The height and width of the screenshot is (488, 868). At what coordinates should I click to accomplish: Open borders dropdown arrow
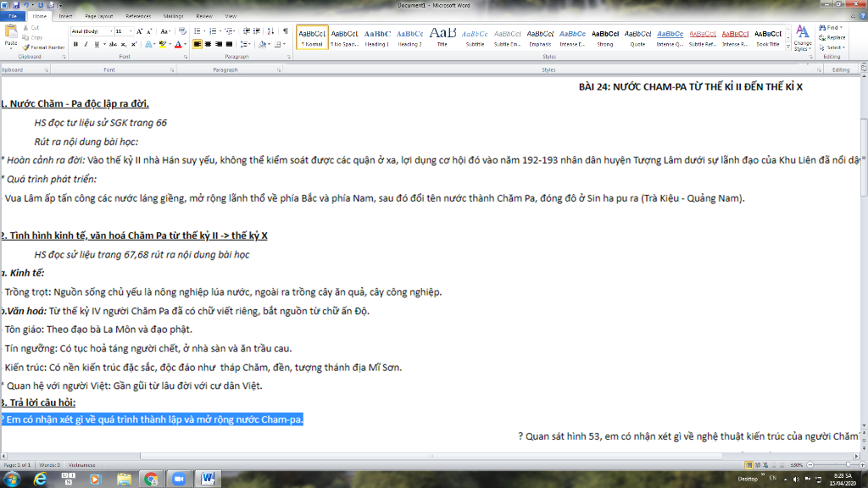(285, 44)
